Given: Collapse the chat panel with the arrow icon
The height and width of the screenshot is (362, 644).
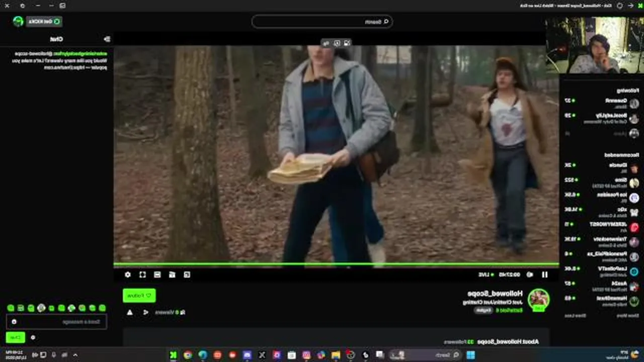Looking at the screenshot, I should [107, 39].
